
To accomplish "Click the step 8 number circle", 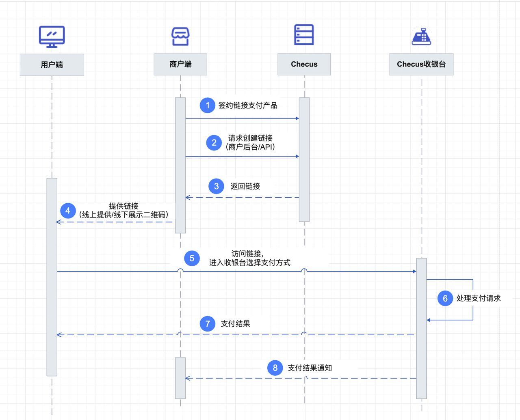I will pos(275,368).
